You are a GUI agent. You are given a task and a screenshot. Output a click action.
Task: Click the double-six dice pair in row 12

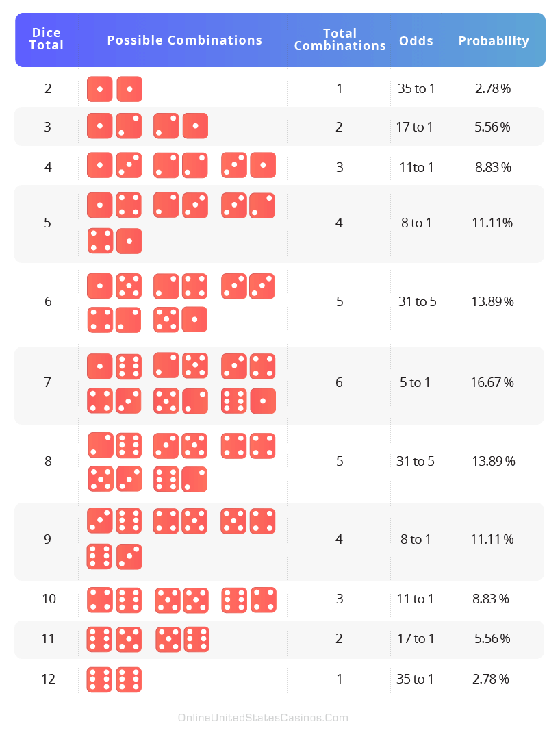[x=114, y=679]
